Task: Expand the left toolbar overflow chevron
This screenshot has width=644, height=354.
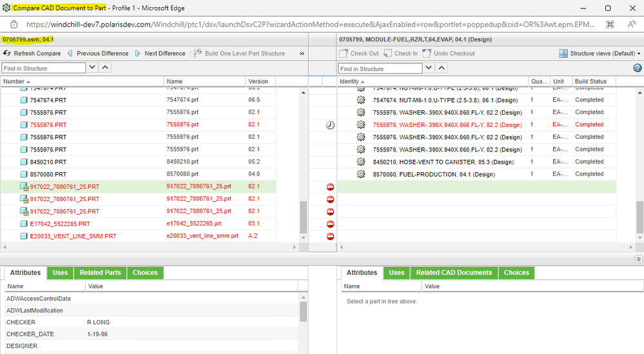Action: 302,54
